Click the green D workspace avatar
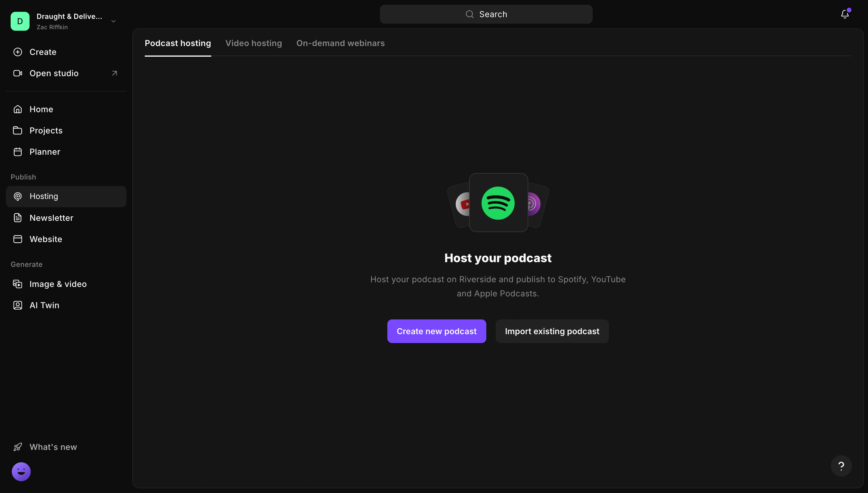Screen dimensions: 868x493 click(x=20, y=21)
